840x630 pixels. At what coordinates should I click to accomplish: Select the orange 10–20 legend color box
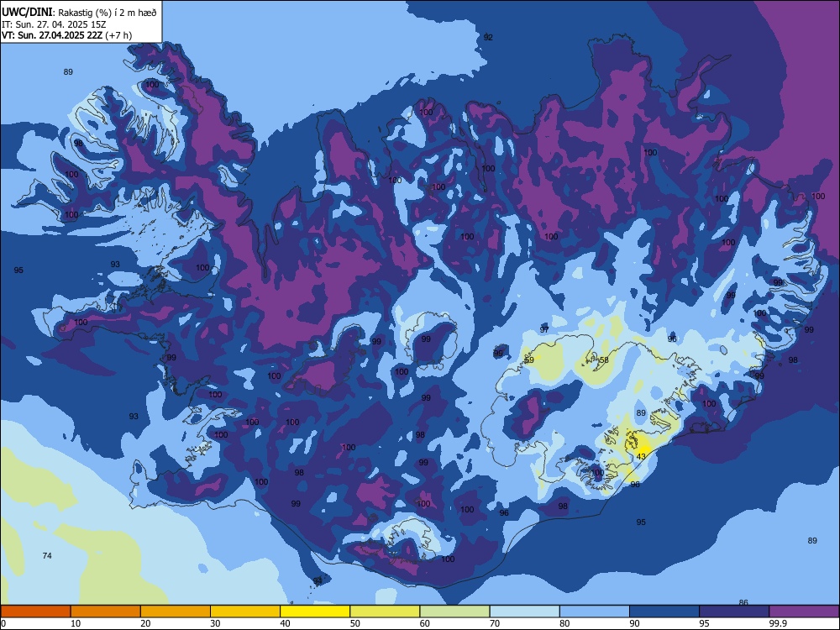pos(106,612)
